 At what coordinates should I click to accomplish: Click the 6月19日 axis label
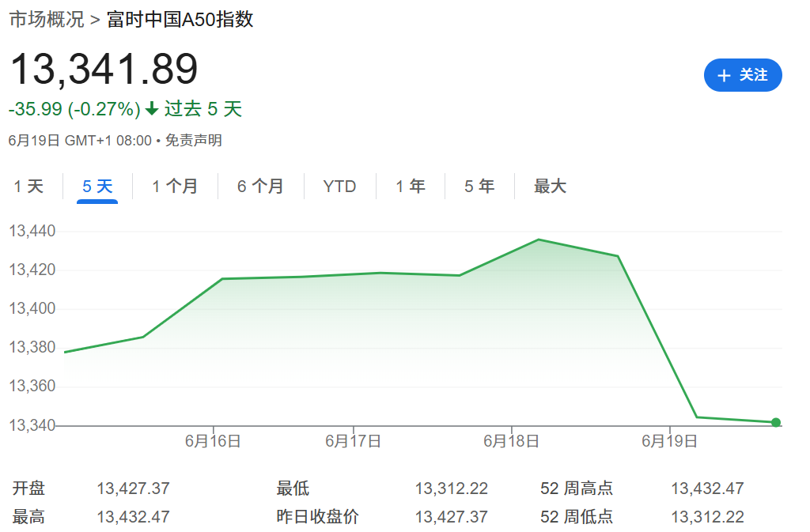click(669, 441)
